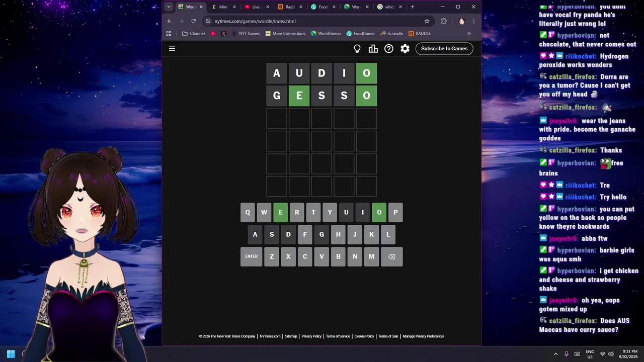This screenshot has width=644, height=362.
Task: Open the More Connections bookmark
Action: (x=285, y=34)
